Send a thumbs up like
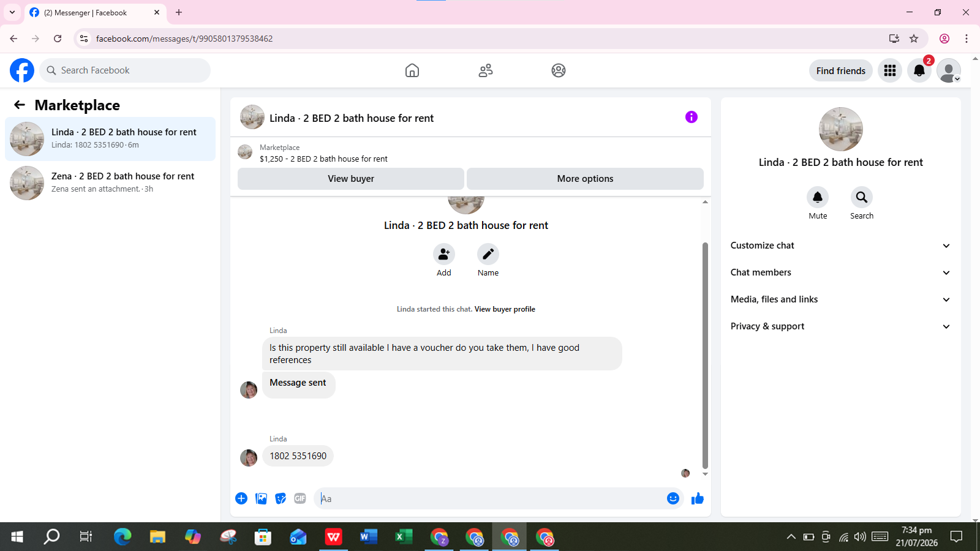This screenshot has width=980, height=551. pyautogui.click(x=698, y=498)
